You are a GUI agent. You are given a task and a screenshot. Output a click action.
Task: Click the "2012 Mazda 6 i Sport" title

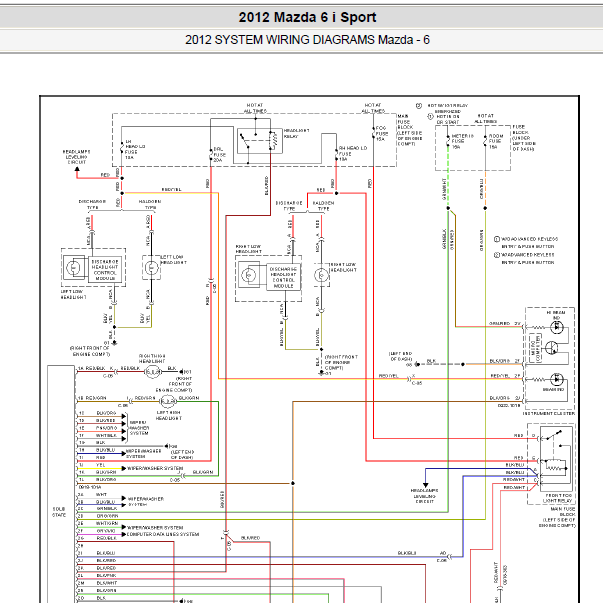pos(307,17)
